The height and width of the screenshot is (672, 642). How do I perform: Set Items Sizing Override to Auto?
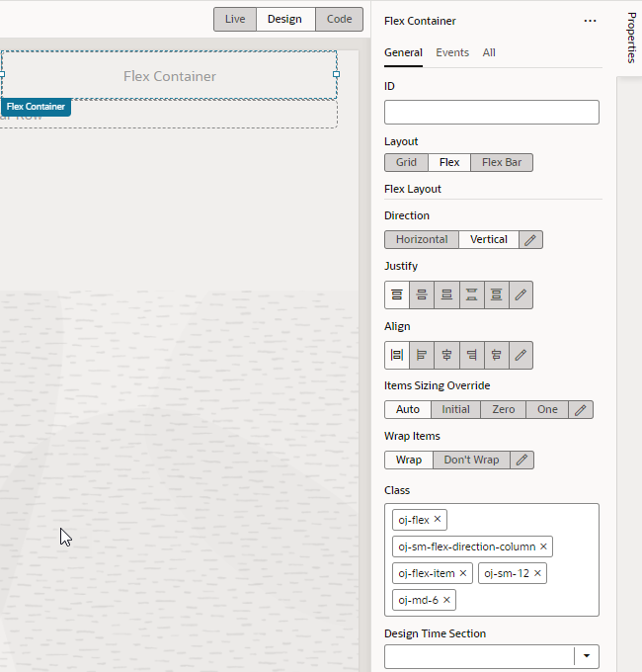pyautogui.click(x=408, y=410)
